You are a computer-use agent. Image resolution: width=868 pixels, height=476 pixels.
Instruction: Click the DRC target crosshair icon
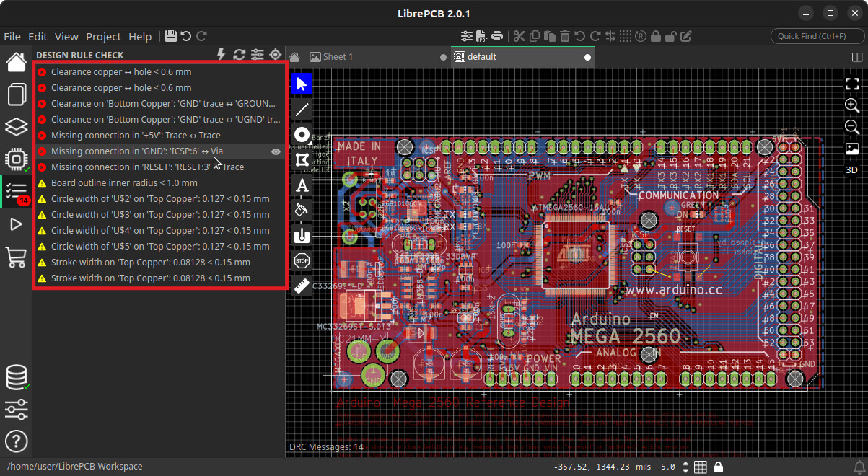click(x=275, y=55)
